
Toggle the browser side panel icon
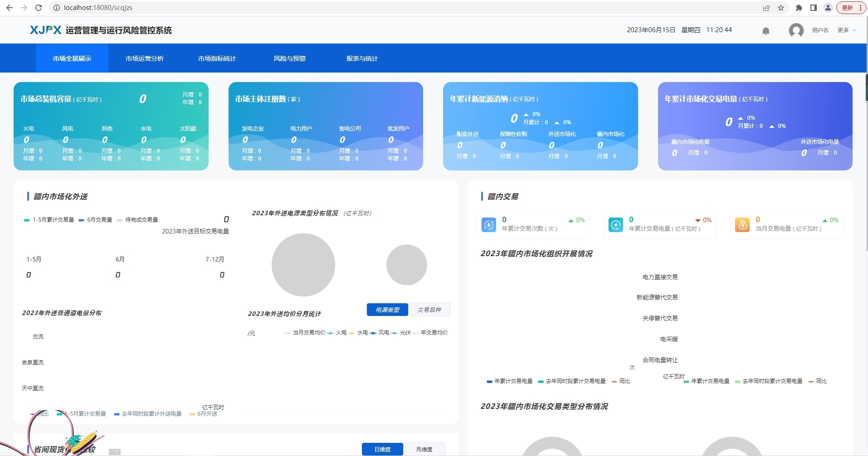coord(814,8)
